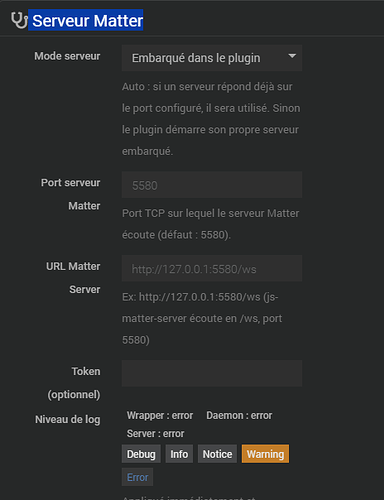The width and height of the screenshot is (384, 500).
Task: Click the Token (optionnel) input box
Action: point(212,373)
